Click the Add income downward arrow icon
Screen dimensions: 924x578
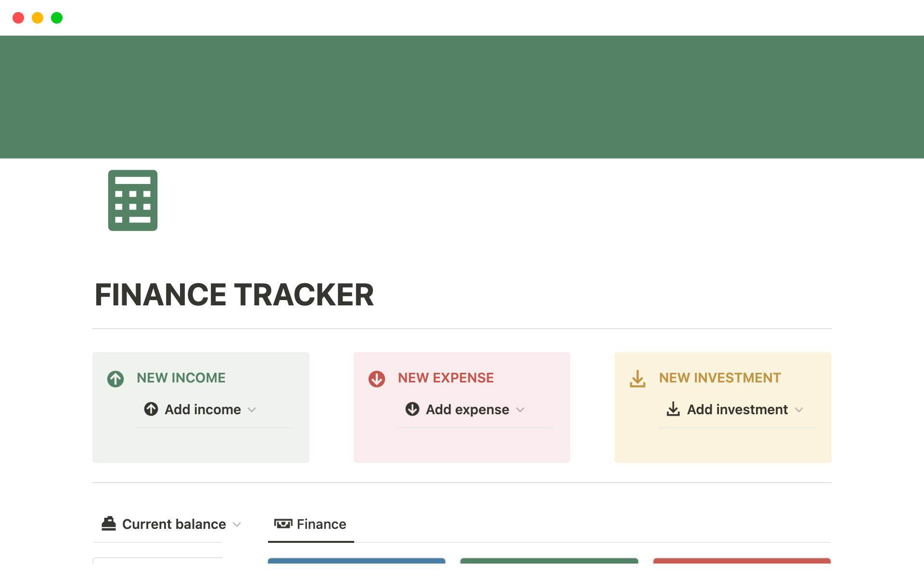(252, 409)
